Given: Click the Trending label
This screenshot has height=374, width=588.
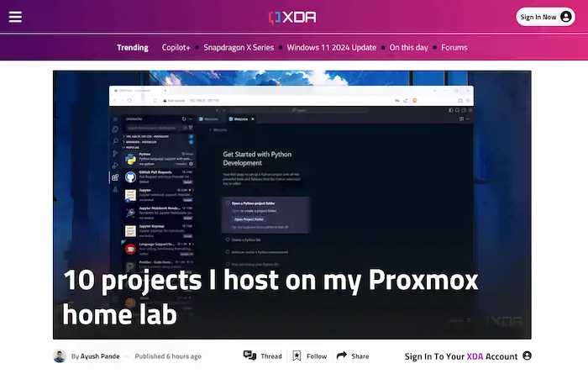Looking at the screenshot, I should (x=133, y=48).
